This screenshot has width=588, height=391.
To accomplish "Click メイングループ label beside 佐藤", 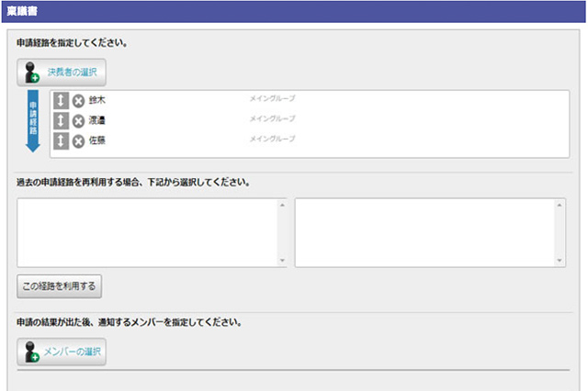I will [272, 139].
